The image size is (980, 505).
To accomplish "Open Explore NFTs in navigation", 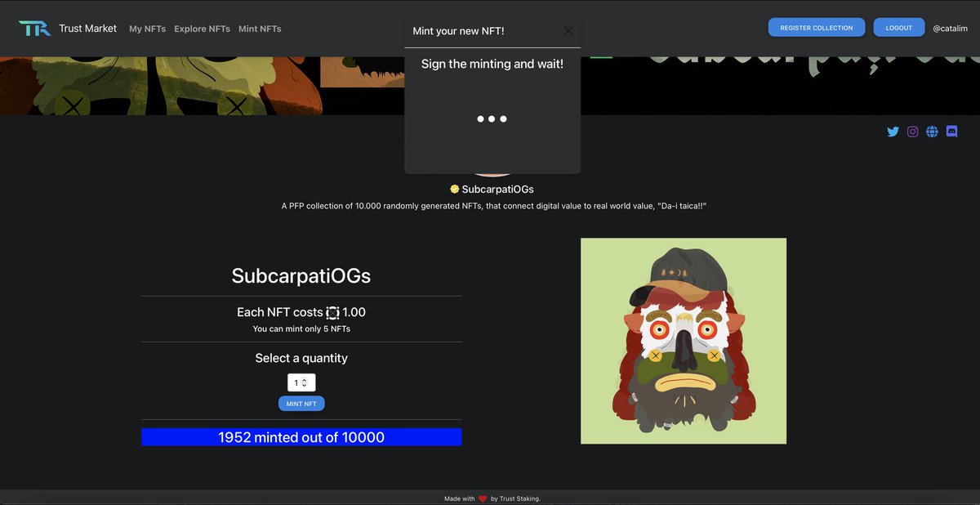I will (x=202, y=29).
